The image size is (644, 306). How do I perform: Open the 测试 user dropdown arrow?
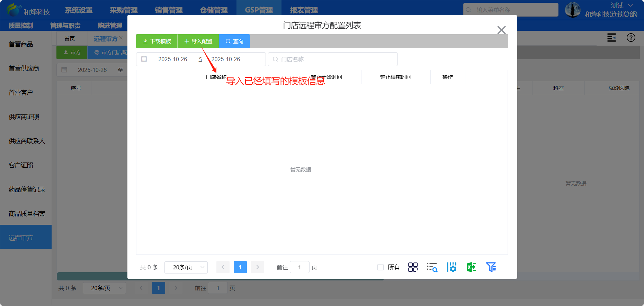pos(630,6)
